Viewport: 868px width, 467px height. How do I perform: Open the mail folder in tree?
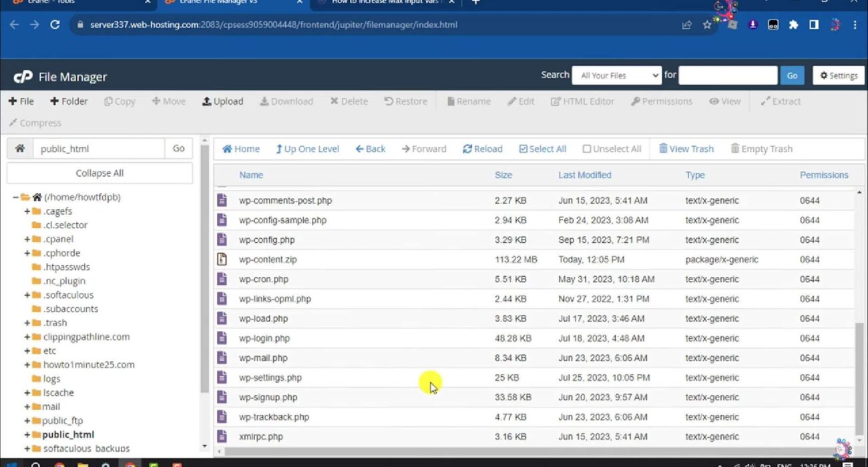pyautogui.click(x=51, y=407)
